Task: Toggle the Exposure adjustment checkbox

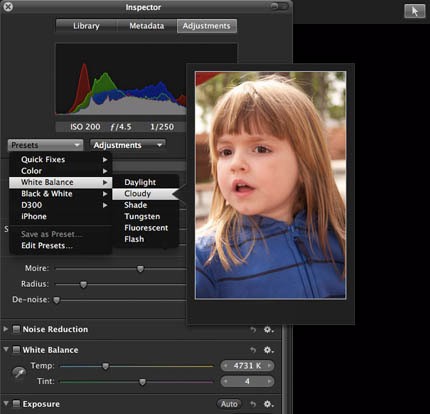Action: pos(16,404)
